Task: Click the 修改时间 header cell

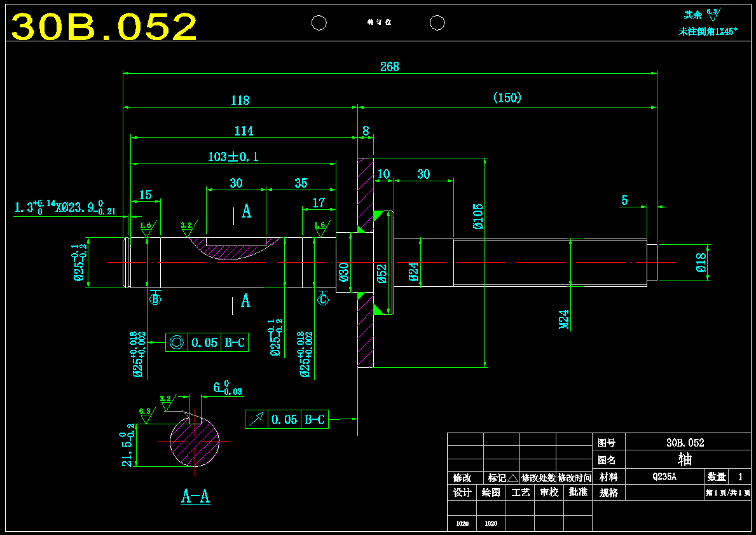Action: [574, 478]
